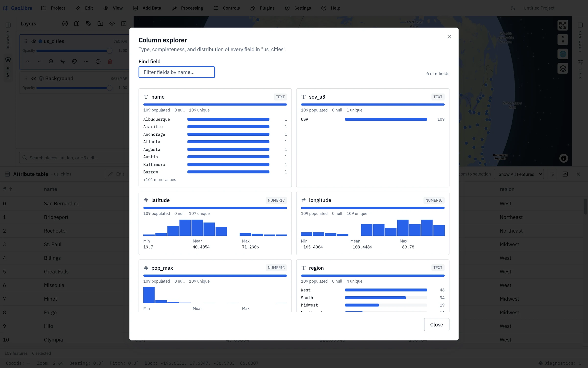Show us_cities layer info icon
This screenshot has width=588, height=368.
click(98, 62)
